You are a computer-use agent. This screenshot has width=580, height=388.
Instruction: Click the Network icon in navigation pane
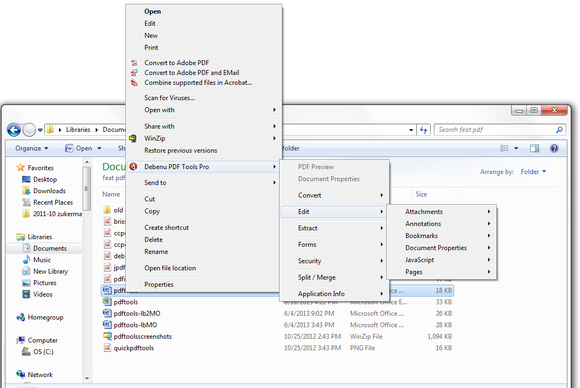(21, 374)
